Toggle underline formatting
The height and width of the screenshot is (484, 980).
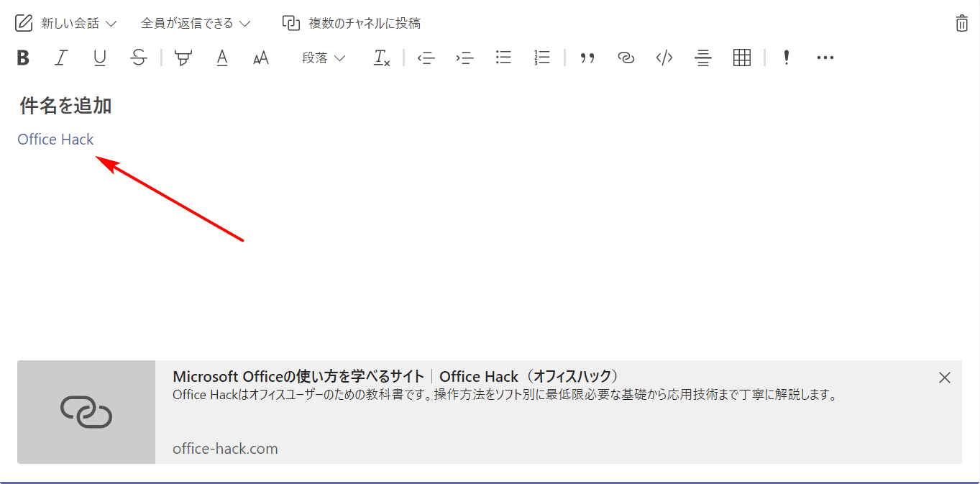tap(100, 58)
